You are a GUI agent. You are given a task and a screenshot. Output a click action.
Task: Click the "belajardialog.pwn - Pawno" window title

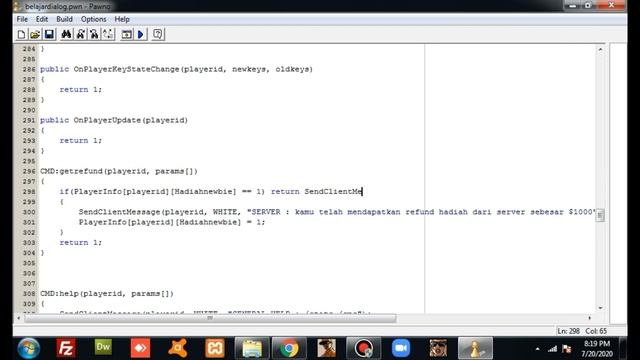pos(68,7)
